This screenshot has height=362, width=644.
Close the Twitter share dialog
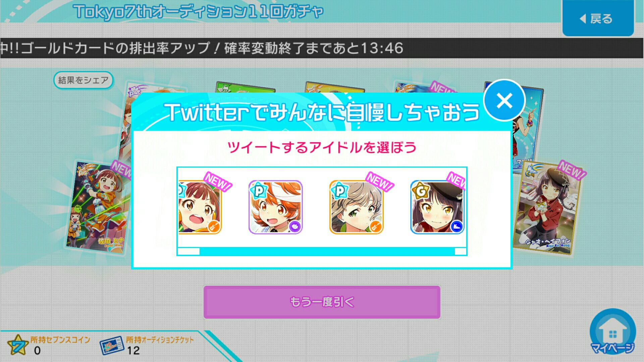[504, 101]
